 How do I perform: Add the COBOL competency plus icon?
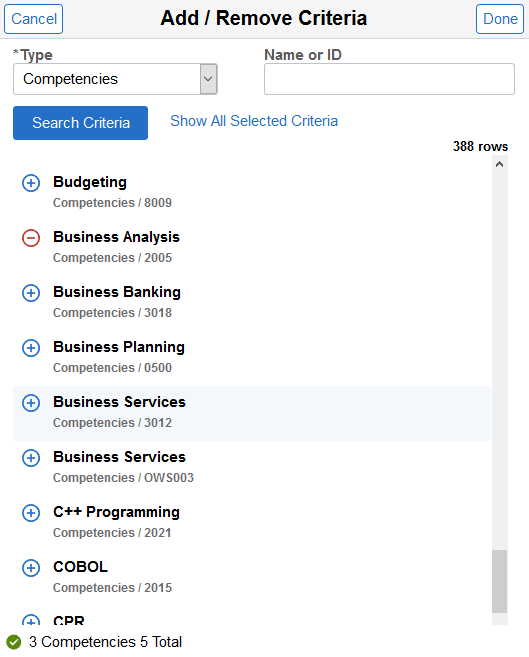click(31, 568)
